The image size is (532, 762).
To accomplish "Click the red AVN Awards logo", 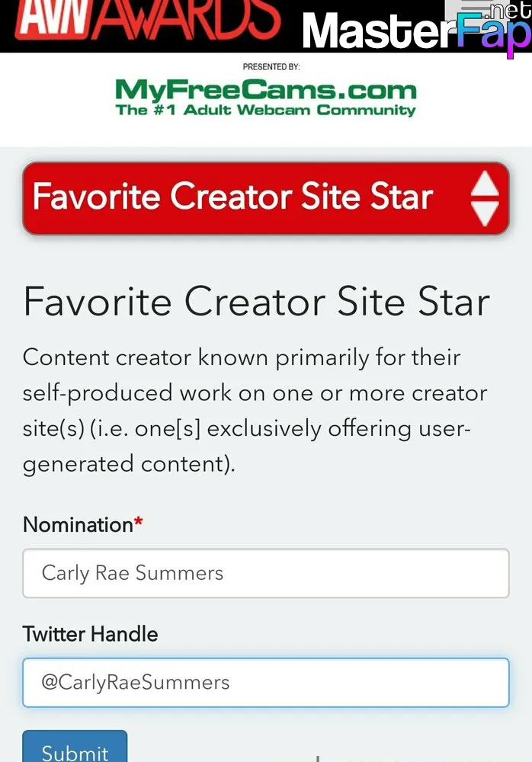I will (x=147, y=20).
